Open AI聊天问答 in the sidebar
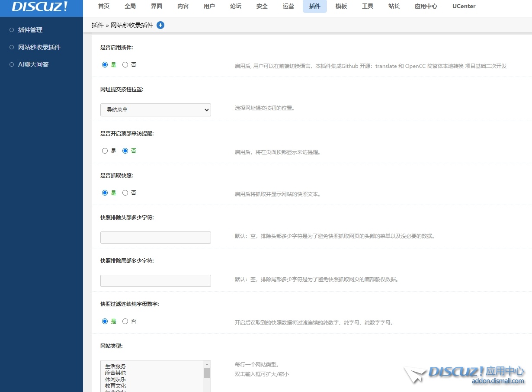Image resolution: width=532 pixels, height=392 pixels. (33, 64)
